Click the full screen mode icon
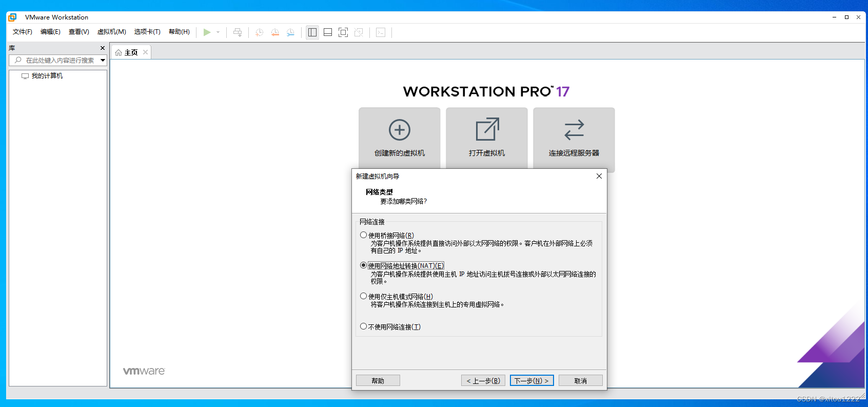This screenshot has height=407, width=868. click(x=343, y=32)
